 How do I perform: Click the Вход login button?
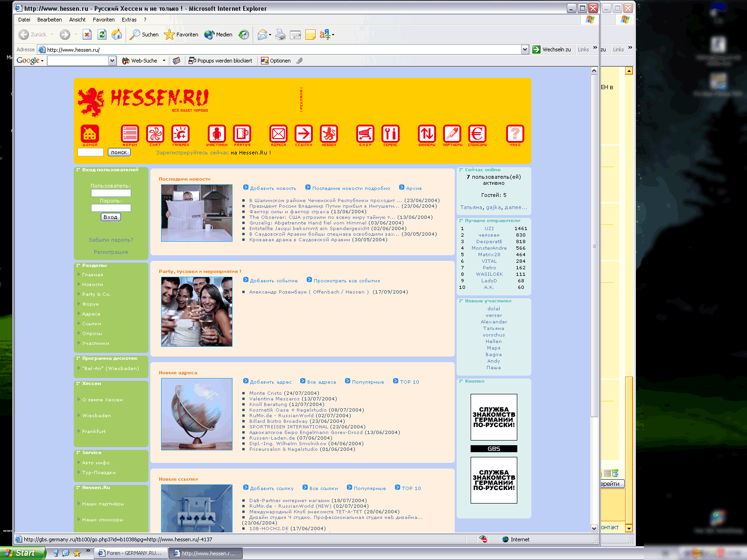pyautogui.click(x=111, y=217)
